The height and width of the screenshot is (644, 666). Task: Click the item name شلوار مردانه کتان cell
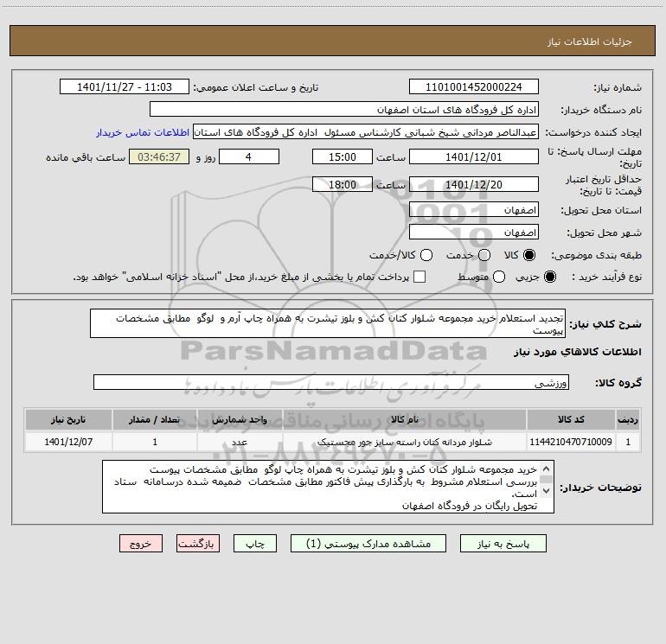405,442
